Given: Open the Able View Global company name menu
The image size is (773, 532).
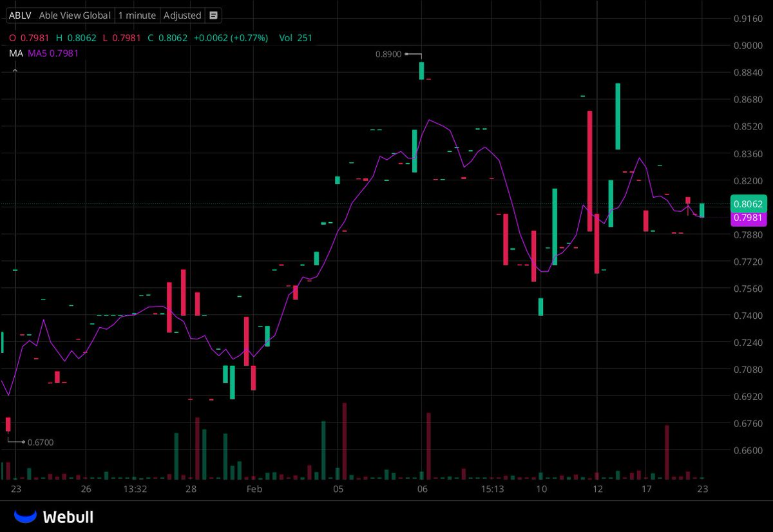Looking at the screenshot, I should 74,15.
